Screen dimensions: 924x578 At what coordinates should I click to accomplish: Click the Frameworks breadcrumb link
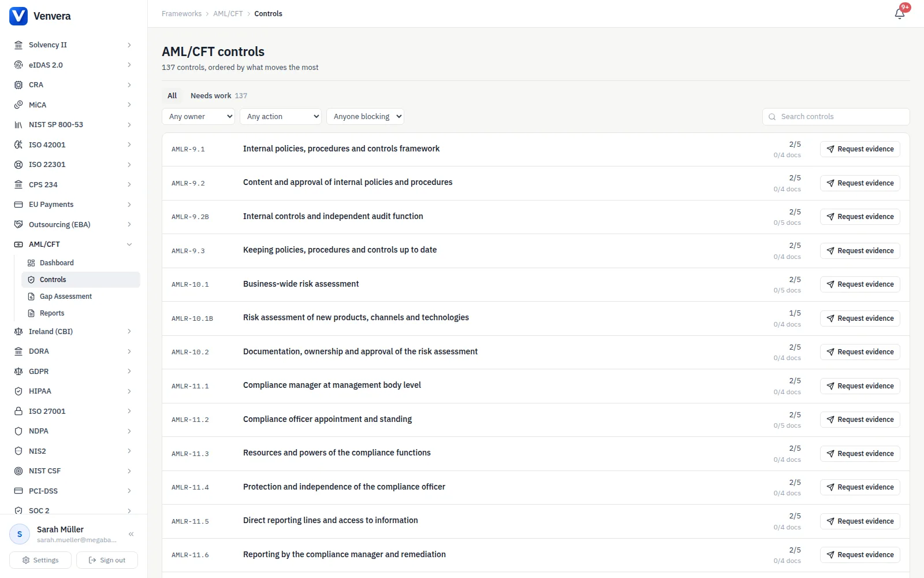click(181, 14)
